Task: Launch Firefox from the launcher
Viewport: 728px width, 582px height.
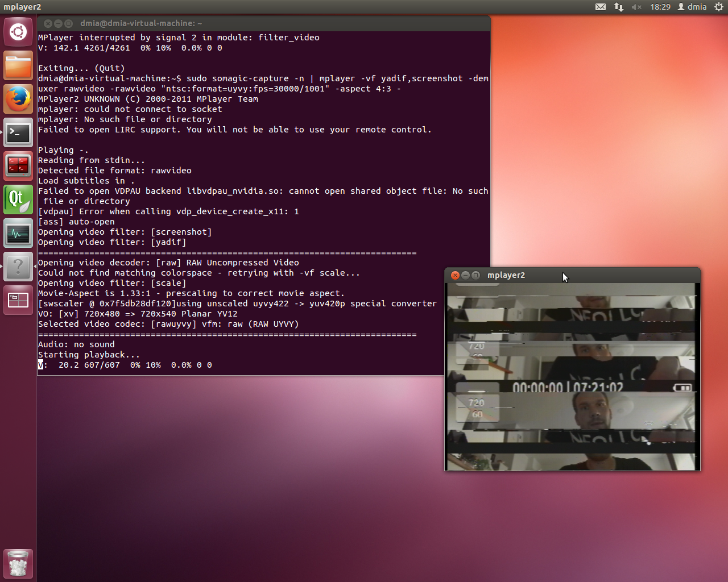Action: (x=18, y=99)
